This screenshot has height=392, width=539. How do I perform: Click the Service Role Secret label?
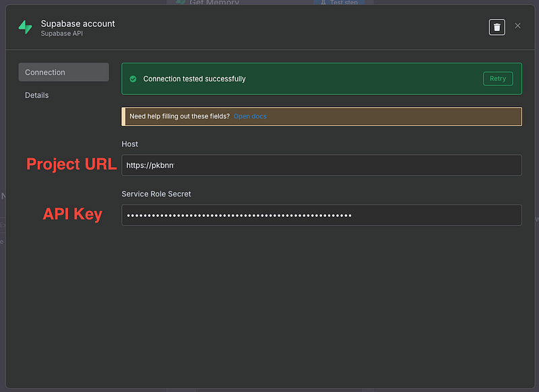coord(156,194)
